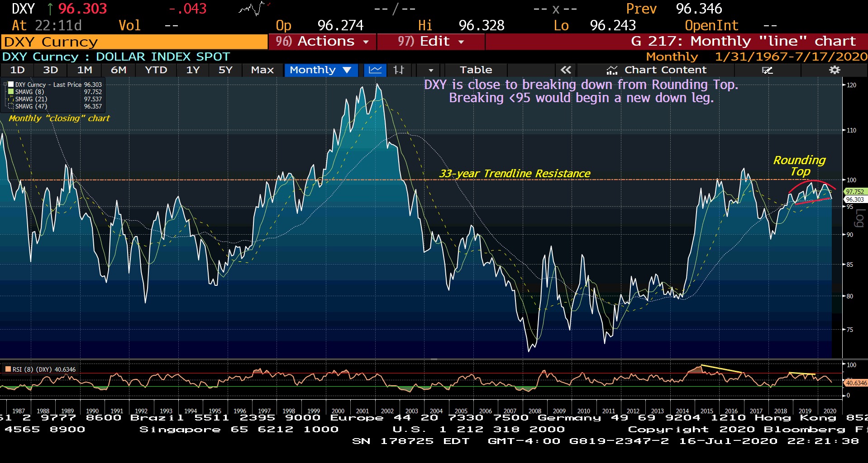Click the Op value 96.274

click(340, 25)
